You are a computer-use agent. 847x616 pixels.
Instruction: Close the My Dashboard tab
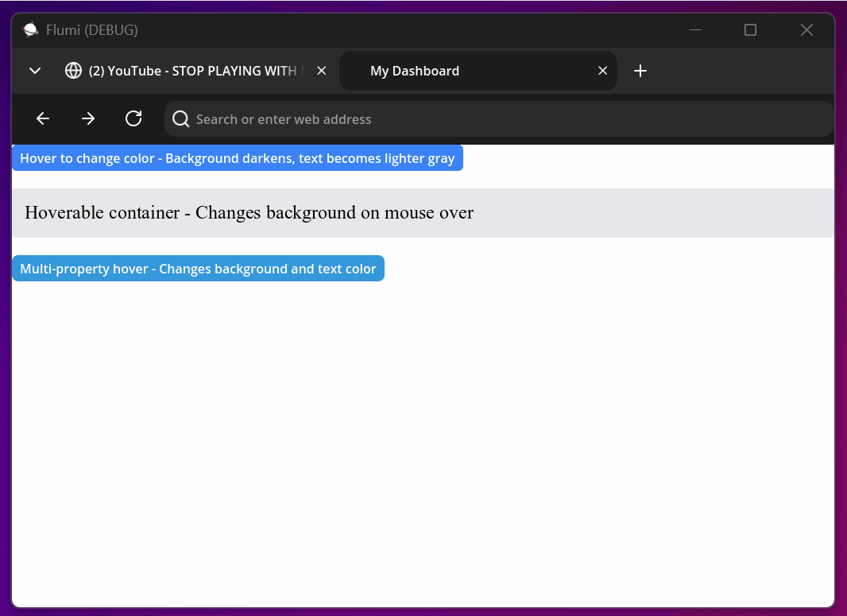(602, 71)
